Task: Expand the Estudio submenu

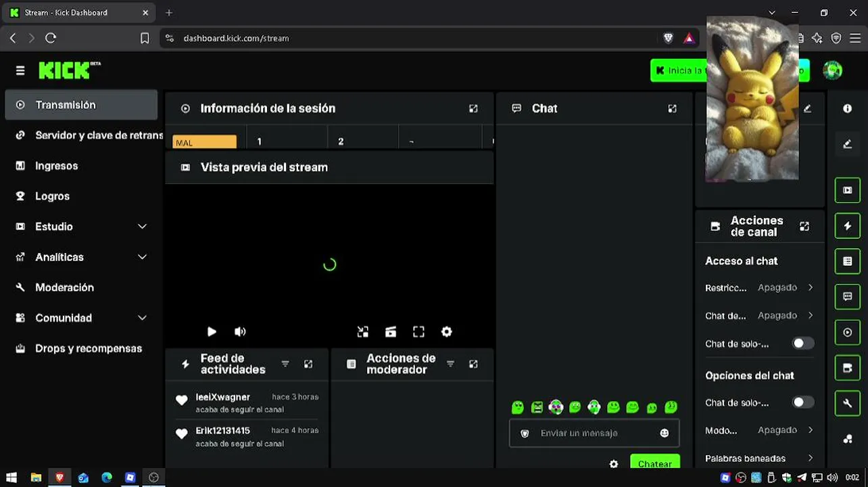Action: click(142, 227)
